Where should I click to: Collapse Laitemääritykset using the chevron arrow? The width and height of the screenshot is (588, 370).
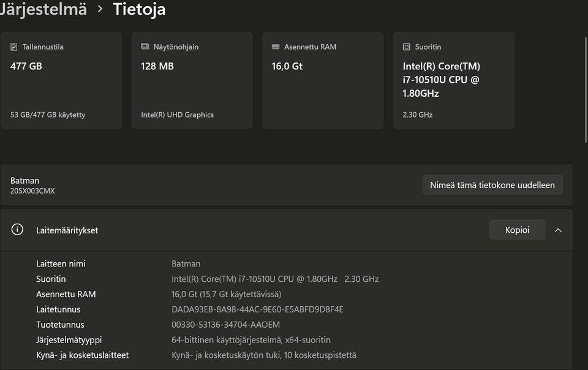(557, 230)
